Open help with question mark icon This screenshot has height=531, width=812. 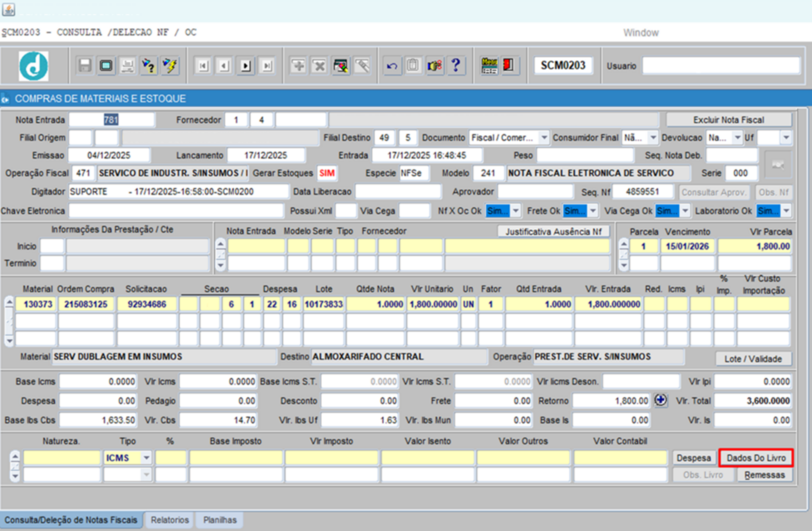coord(456,66)
